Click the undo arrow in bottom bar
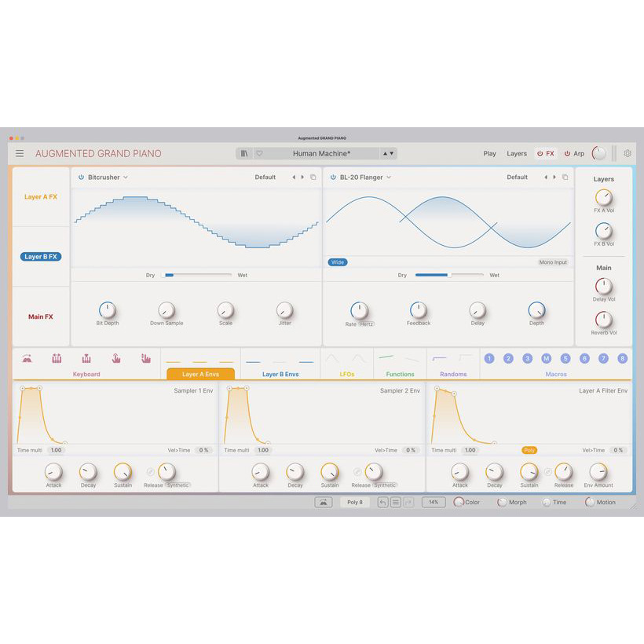This screenshot has width=644, height=644. [382, 503]
